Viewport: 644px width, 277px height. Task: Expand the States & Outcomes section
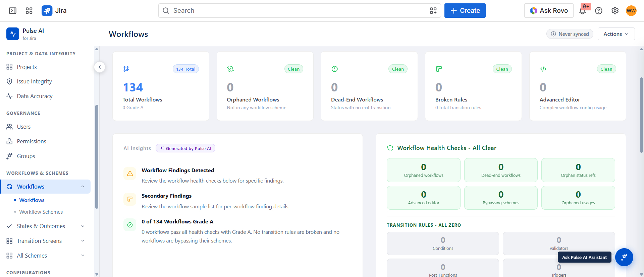click(83, 226)
